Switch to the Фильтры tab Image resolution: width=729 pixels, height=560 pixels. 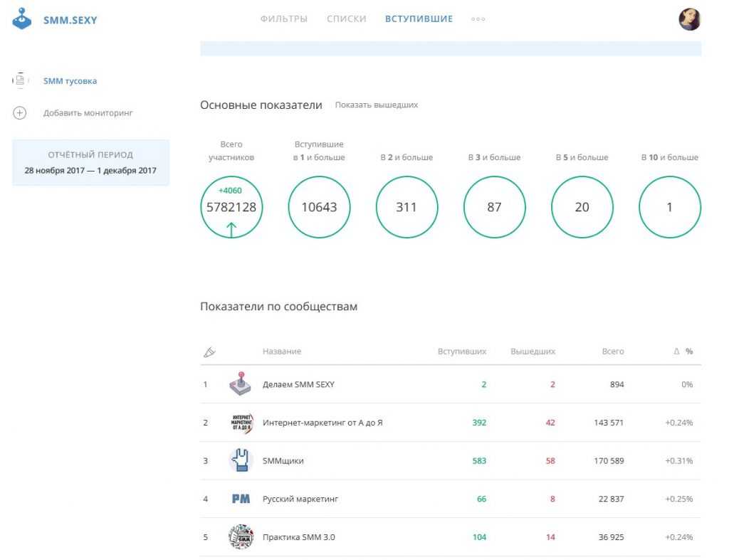tap(284, 19)
